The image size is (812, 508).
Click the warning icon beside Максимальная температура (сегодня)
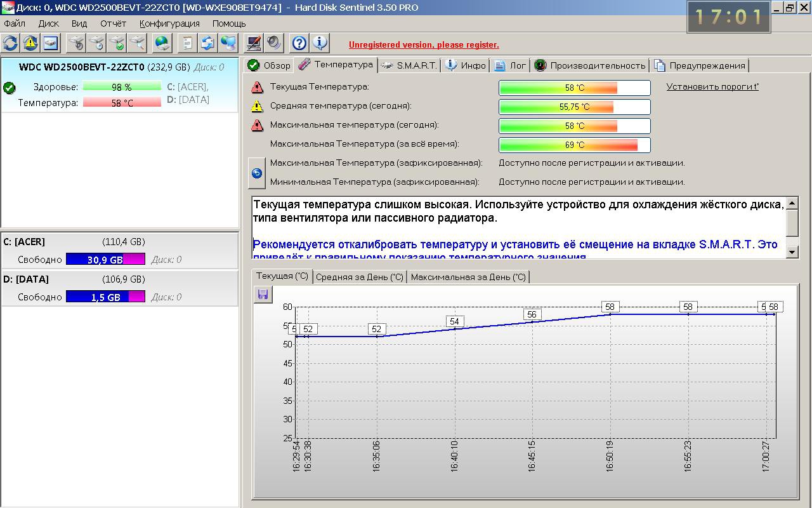257,125
